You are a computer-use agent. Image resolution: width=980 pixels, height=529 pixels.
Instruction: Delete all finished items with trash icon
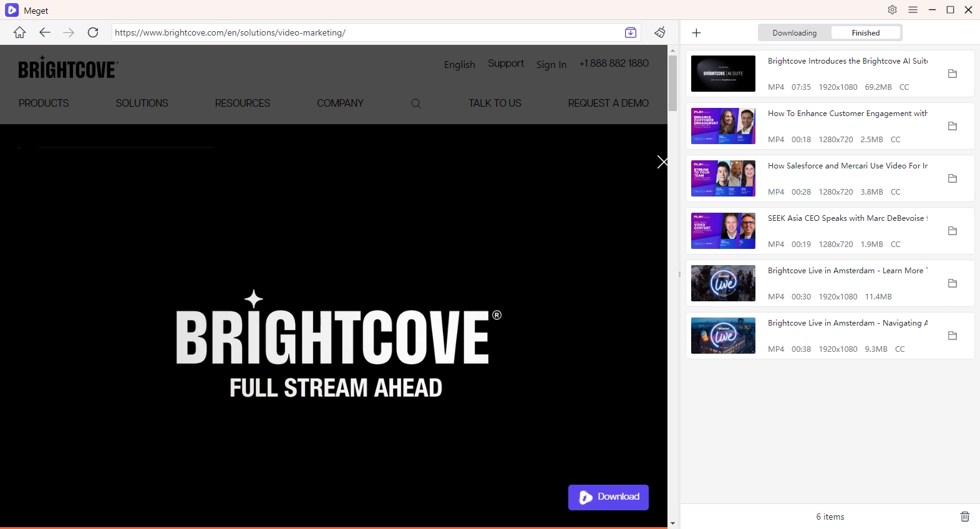965,517
